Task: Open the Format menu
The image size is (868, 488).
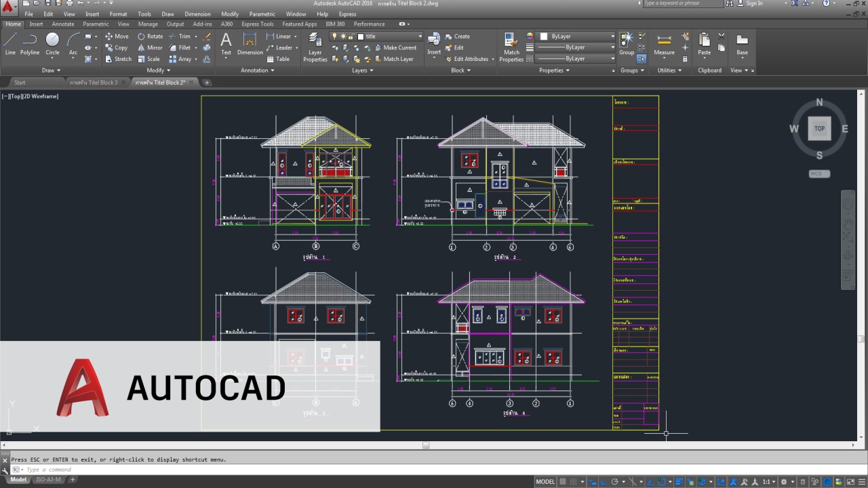Action: 118,14
